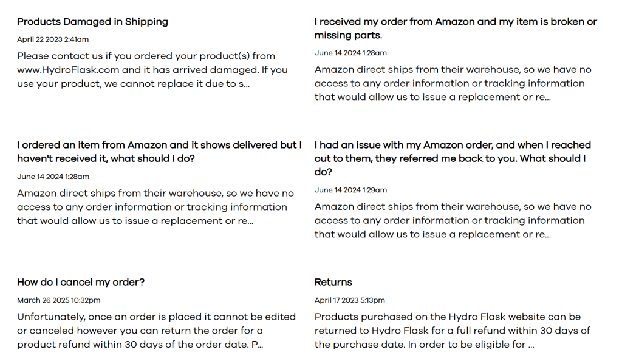Click the excerpt under the shows delivered article
This screenshot has height=364, width=622.
pyautogui.click(x=155, y=207)
